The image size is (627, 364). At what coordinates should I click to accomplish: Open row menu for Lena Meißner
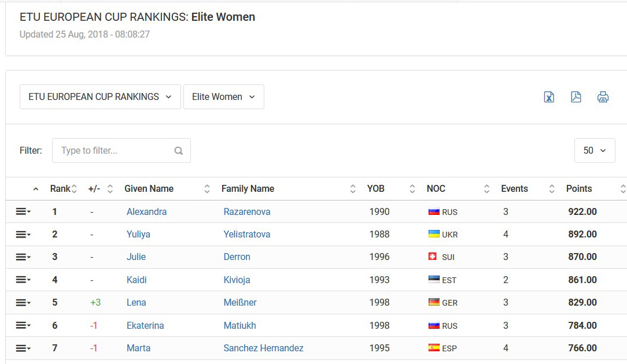pos(23,303)
